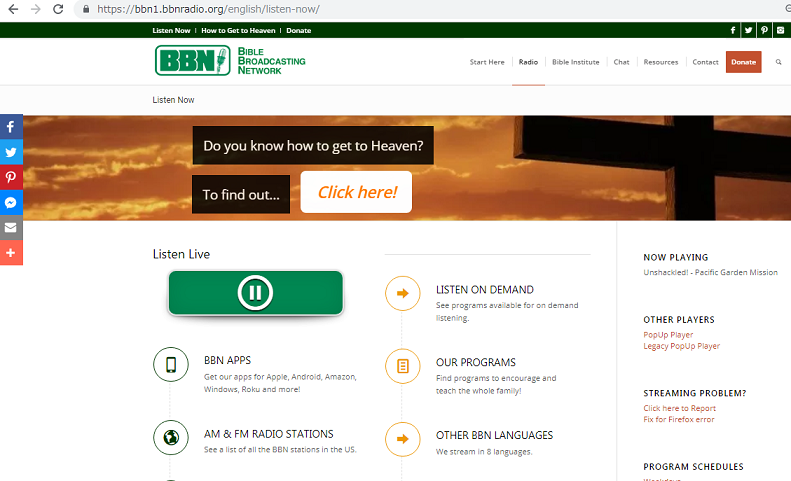Open the Radio menu item
791x481 pixels.
528,62
